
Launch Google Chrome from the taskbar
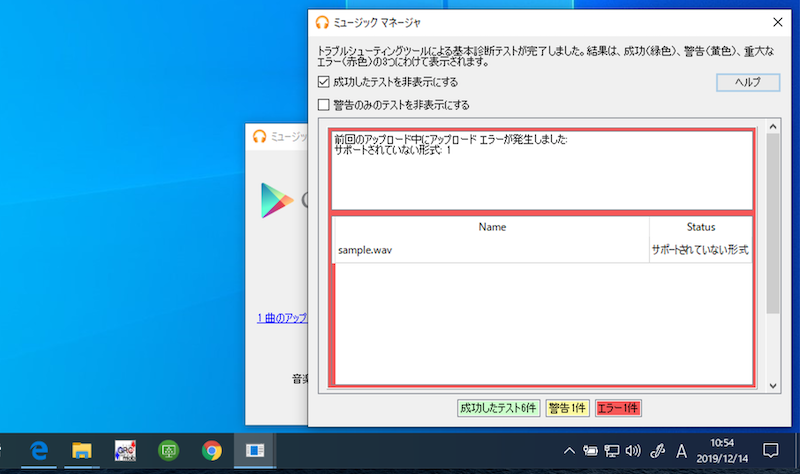pyautogui.click(x=211, y=450)
